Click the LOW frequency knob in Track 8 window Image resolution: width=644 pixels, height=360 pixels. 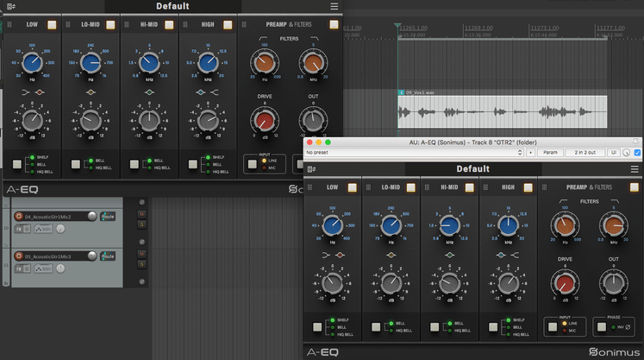(x=332, y=226)
